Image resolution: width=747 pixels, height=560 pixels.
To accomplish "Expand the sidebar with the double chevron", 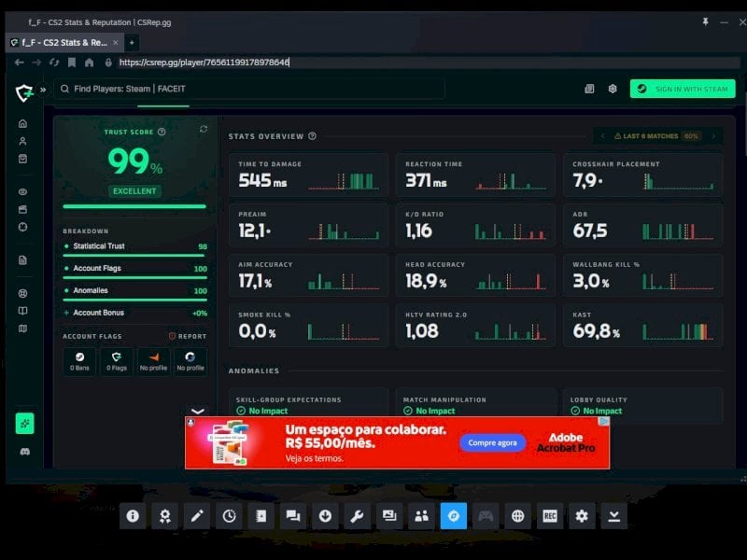I will click(43, 89).
